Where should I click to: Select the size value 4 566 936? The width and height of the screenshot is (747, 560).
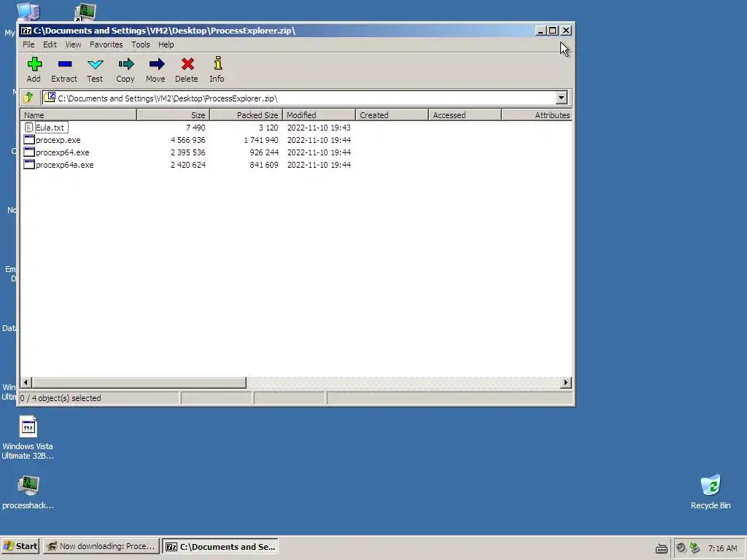tap(187, 140)
